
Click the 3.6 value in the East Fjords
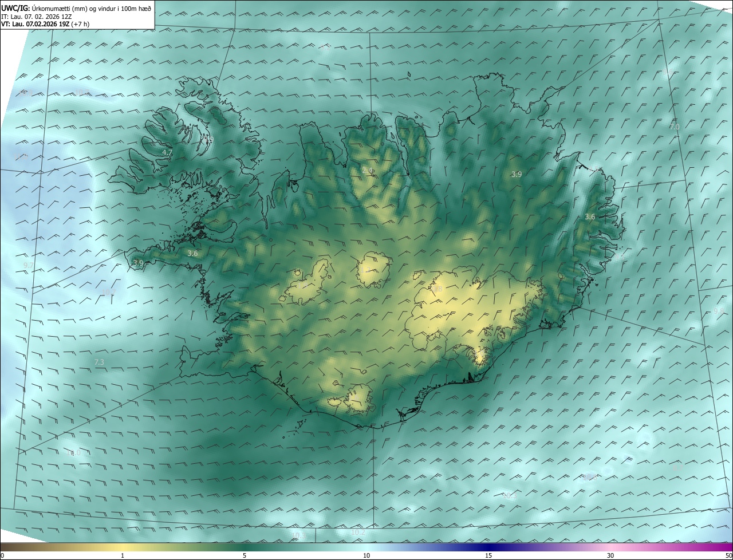tap(590, 216)
